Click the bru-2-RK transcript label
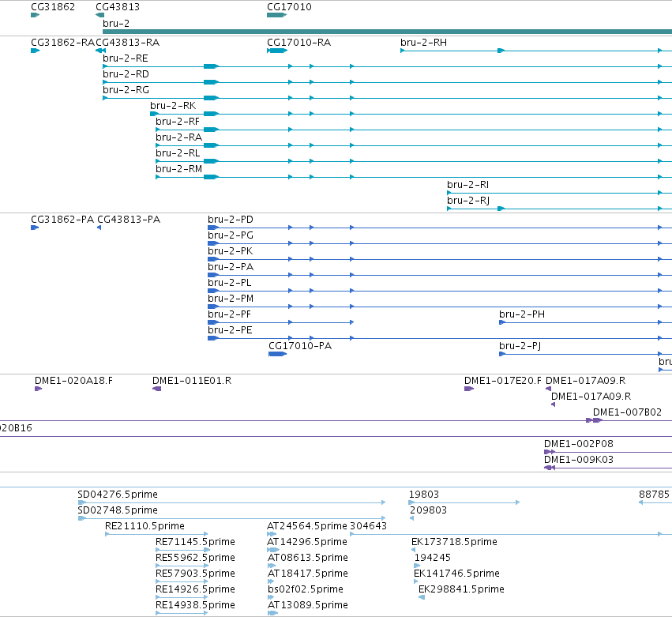 [x=173, y=106]
